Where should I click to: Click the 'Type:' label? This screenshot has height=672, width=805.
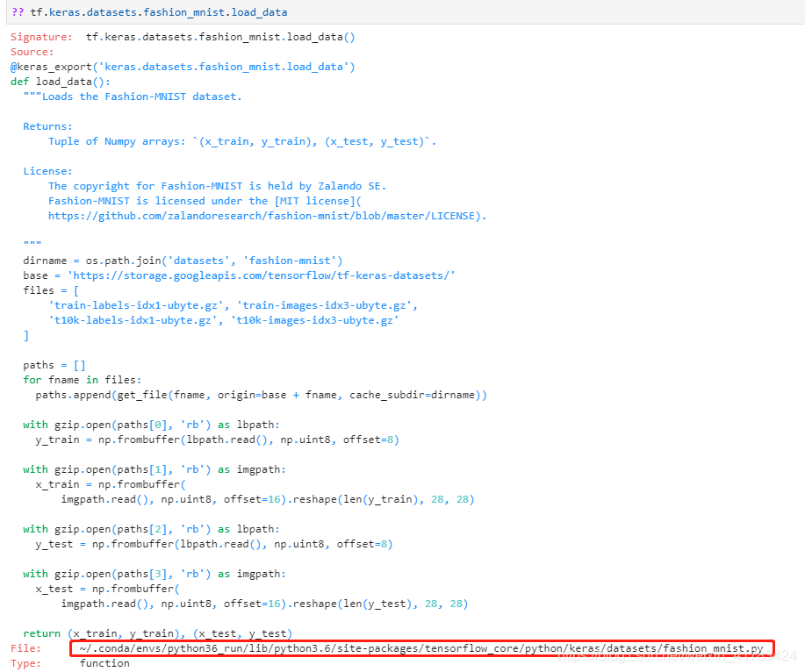point(25,663)
